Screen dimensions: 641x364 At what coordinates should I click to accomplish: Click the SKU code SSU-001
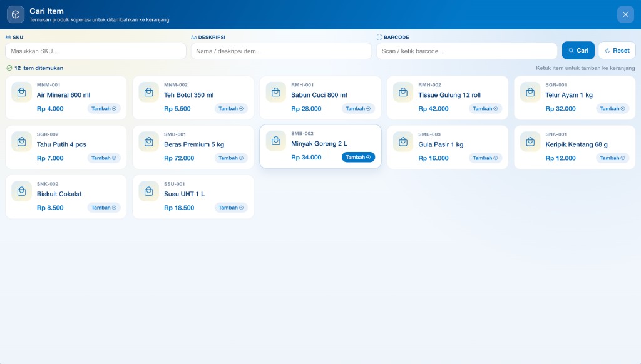[x=175, y=184]
